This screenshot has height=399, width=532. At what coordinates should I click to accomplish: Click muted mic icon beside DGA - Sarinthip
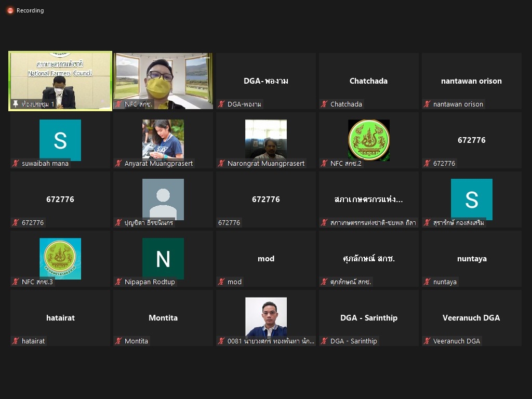coord(324,341)
